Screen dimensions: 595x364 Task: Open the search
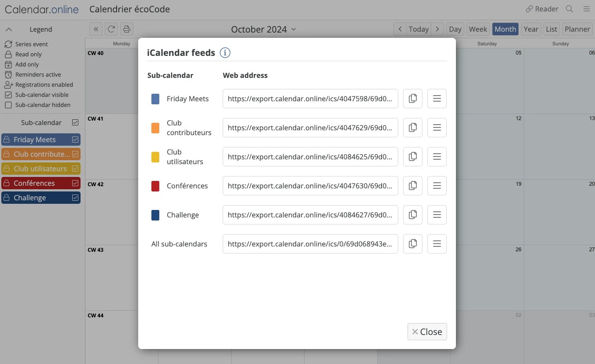click(569, 9)
